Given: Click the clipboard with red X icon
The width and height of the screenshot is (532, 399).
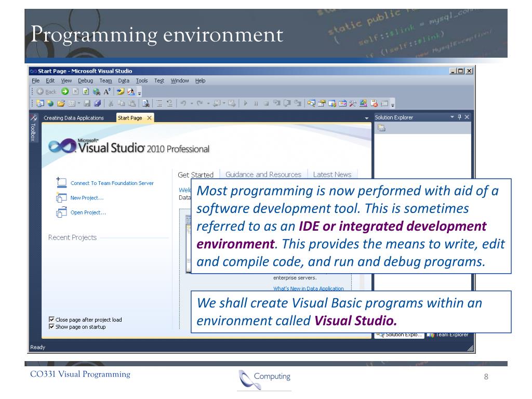Looking at the screenshot, I should 374,103.
